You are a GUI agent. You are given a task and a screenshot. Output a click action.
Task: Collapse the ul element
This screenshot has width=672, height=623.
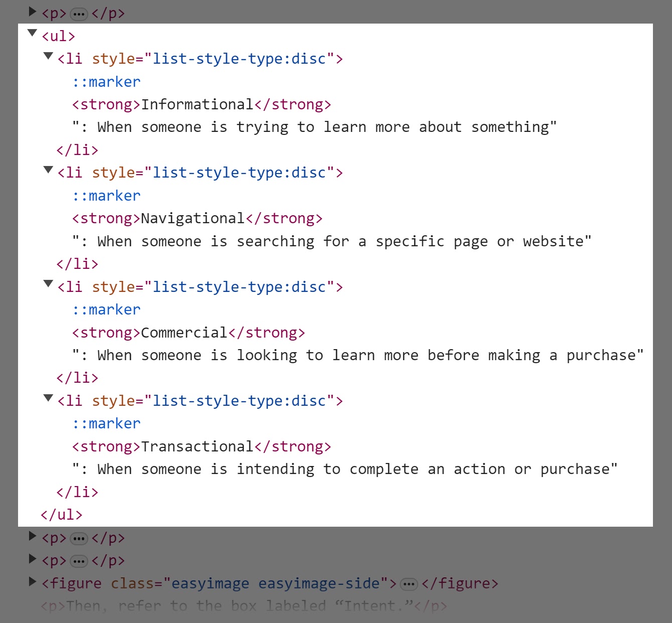(33, 33)
